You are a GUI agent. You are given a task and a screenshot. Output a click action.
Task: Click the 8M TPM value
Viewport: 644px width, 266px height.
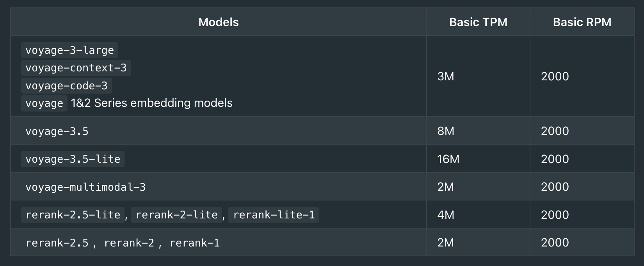(x=446, y=131)
